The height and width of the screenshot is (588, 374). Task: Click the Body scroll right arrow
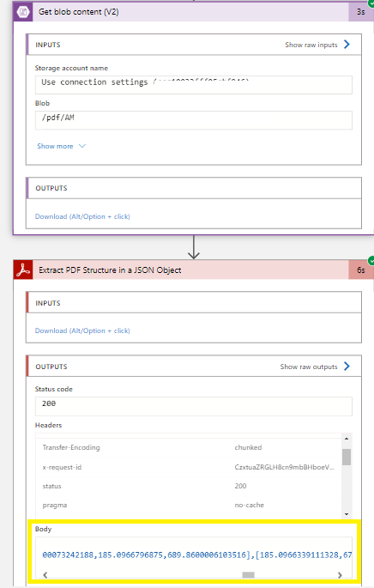[x=340, y=575]
